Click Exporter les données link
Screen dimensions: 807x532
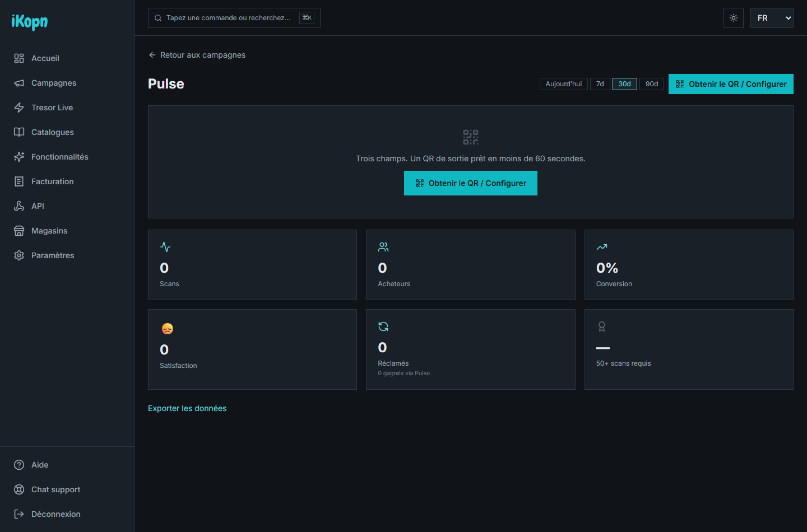187,408
